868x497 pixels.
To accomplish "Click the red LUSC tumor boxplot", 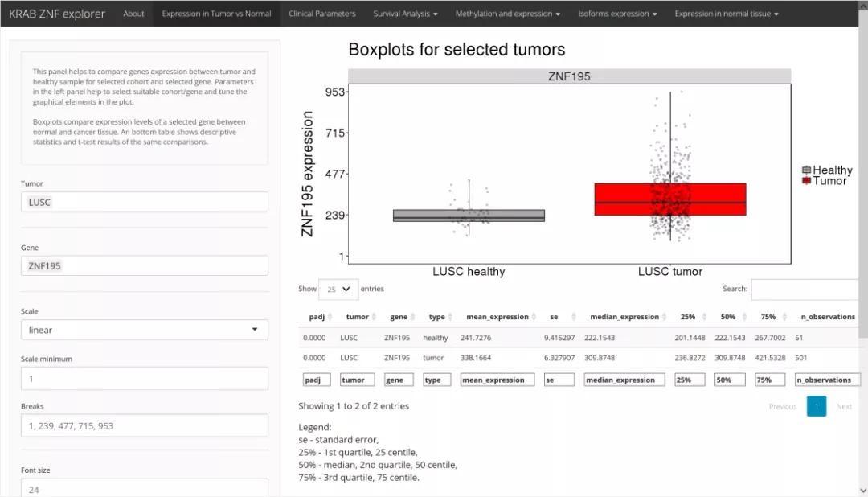I will point(669,199).
